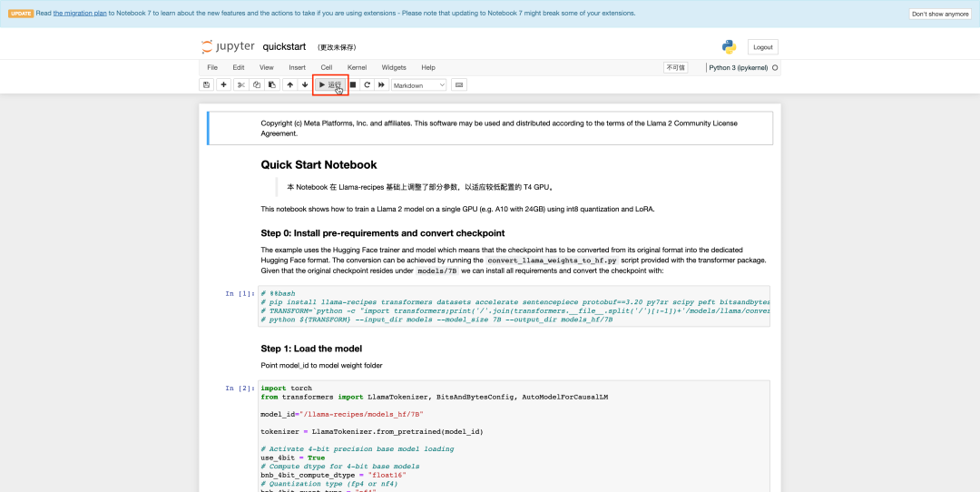Click the Python logo icon
The width and height of the screenshot is (980, 492).
click(729, 47)
